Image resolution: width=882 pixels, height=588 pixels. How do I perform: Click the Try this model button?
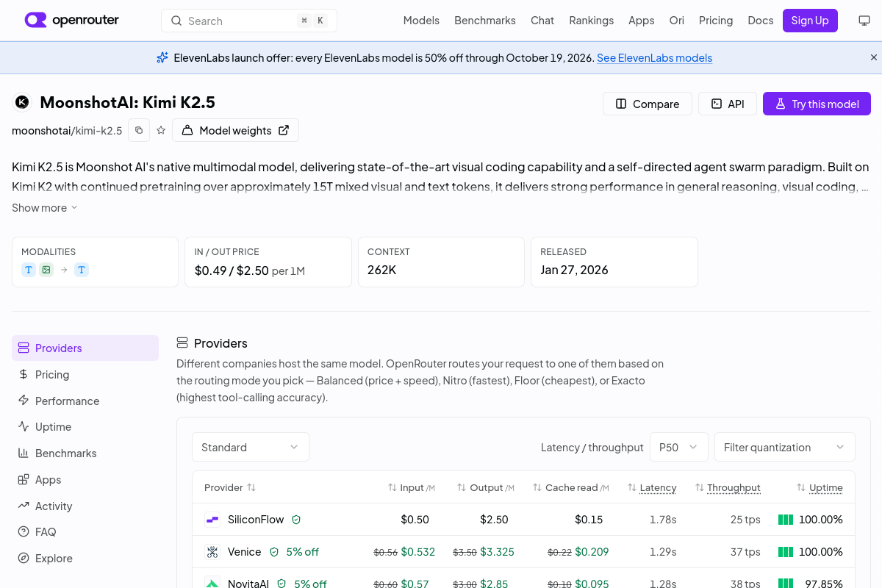pyautogui.click(x=817, y=104)
